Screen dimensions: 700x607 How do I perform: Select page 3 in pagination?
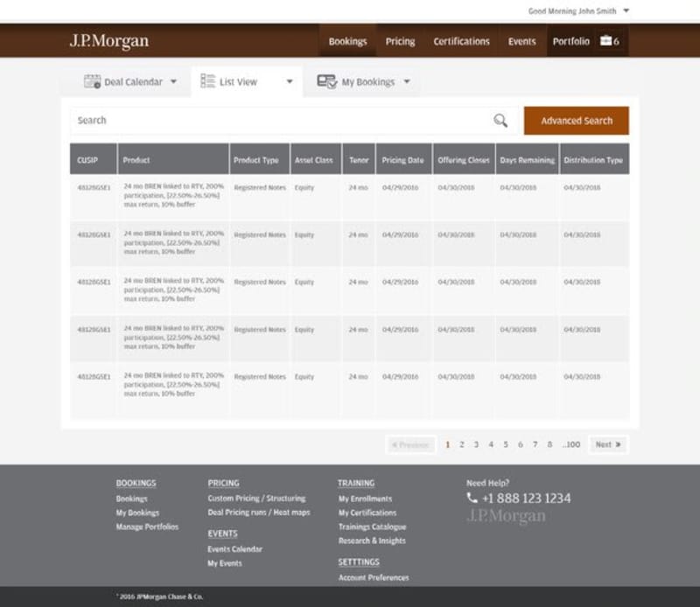(476, 444)
